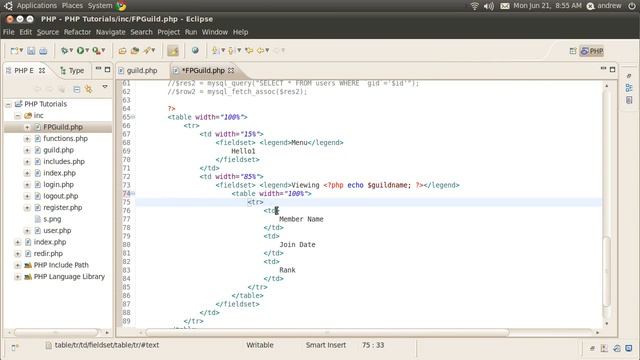The width and height of the screenshot is (640, 360).
Task: Navigate Back with yellow arrow icon
Action: pos(260,51)
